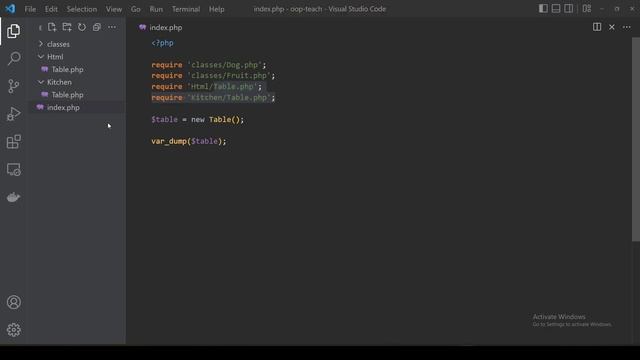Toggle the secondary side bar layout icon
640x360 pixels.
pyautogui.click(x=569, y=9)
